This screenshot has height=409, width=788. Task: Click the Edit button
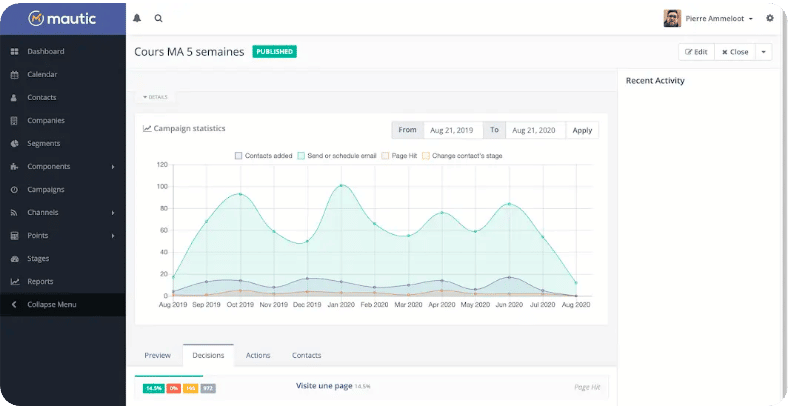tap(696, 52)
